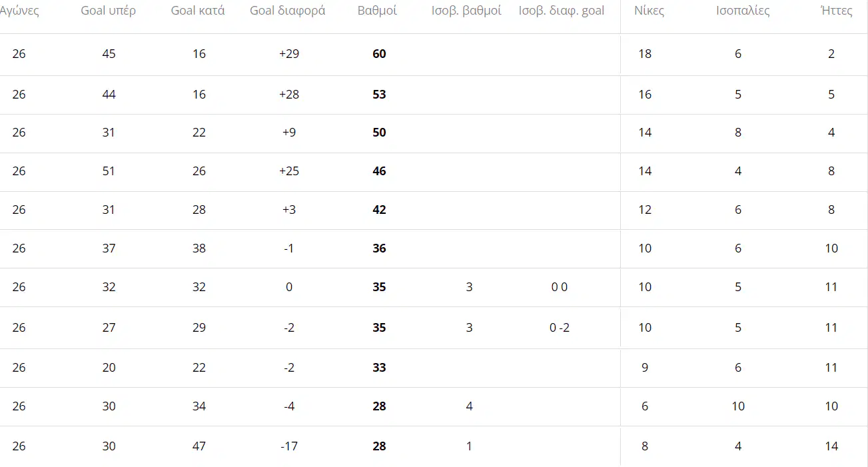
Task: Click the Αγώνες column header
Action: [19, 11]
